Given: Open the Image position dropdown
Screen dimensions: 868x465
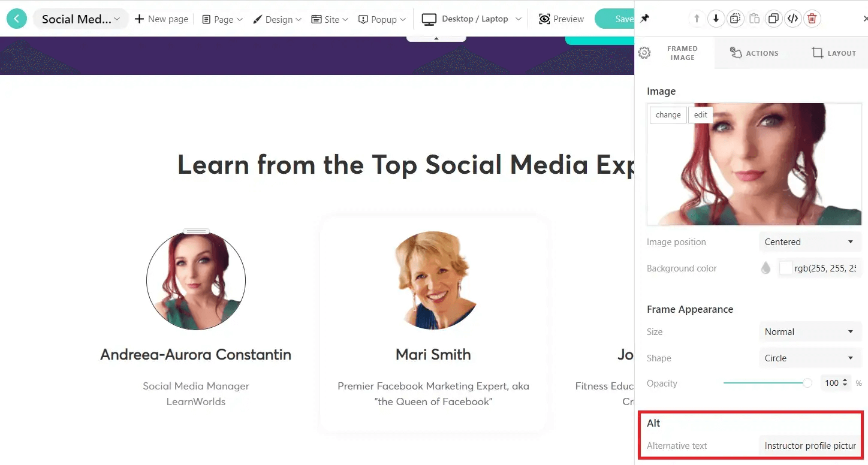Looking at the screenshot, I should point(810,241).
